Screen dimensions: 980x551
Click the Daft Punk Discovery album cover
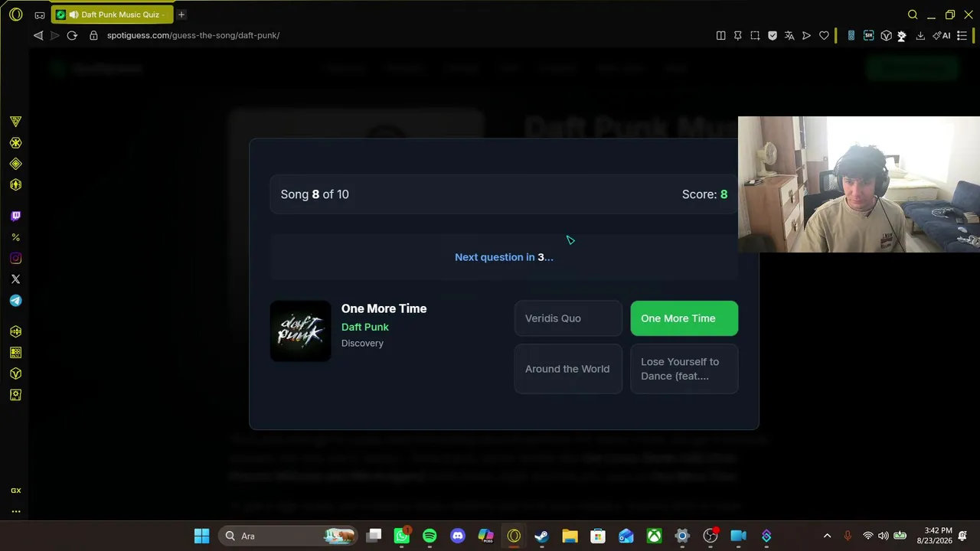[x=301, y=331]
